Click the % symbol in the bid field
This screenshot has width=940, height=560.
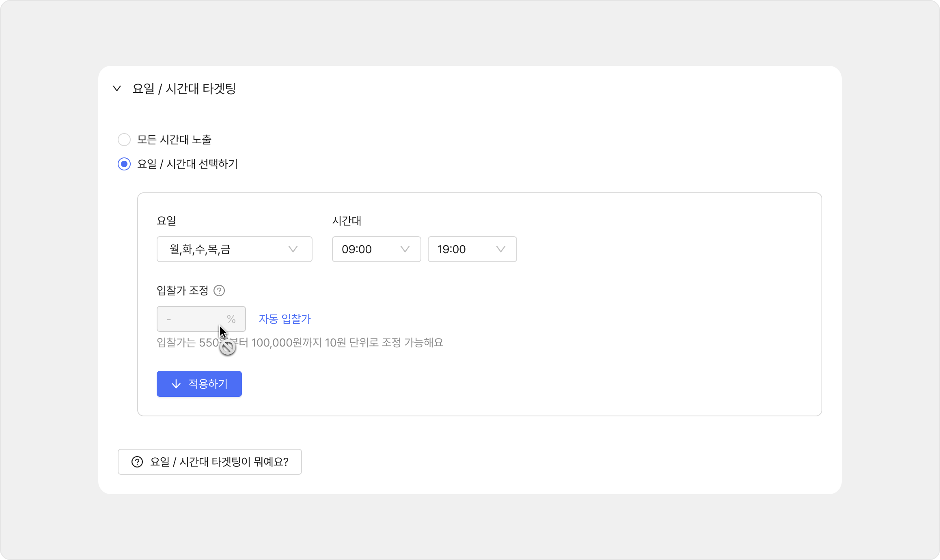[231, 319]
